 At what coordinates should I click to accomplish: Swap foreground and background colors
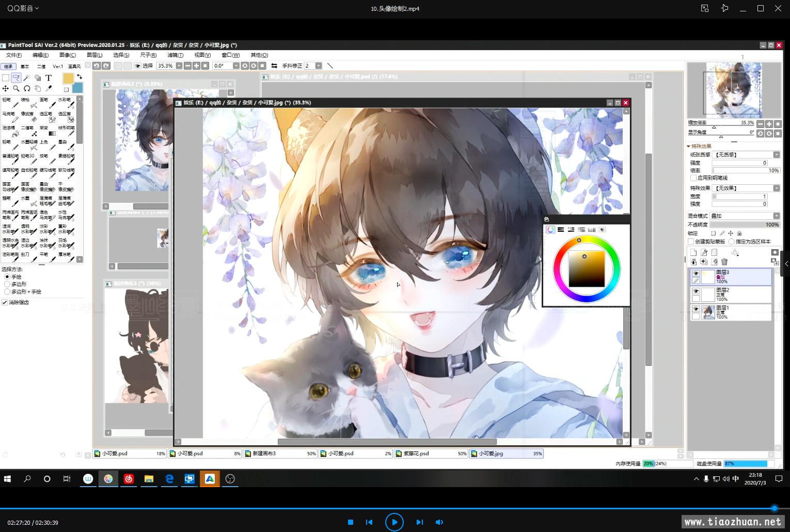pos(80,76)
